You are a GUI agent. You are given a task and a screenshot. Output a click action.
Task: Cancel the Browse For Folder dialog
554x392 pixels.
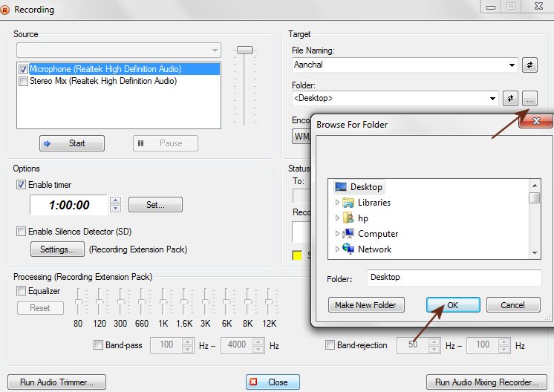[x=513, y=305]
